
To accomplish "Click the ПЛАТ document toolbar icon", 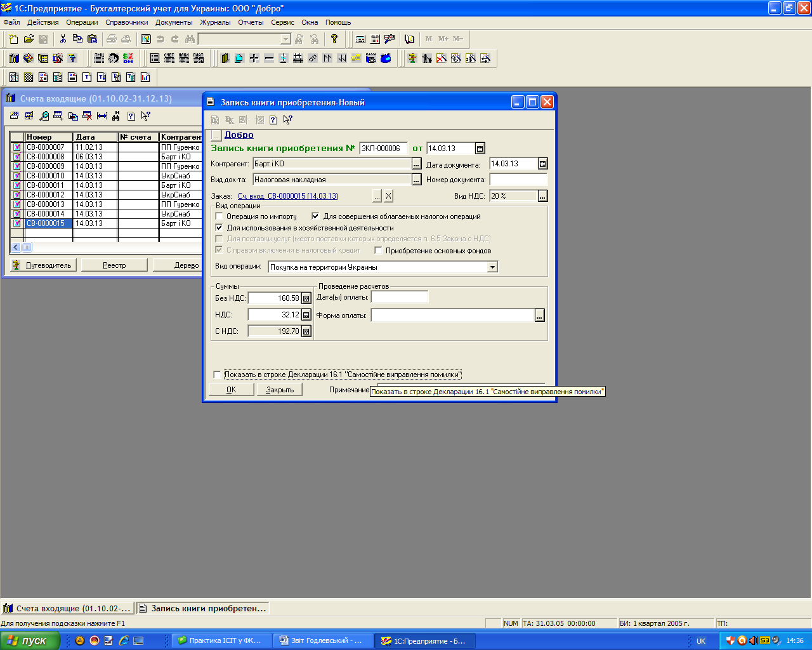I will [199, 58].
